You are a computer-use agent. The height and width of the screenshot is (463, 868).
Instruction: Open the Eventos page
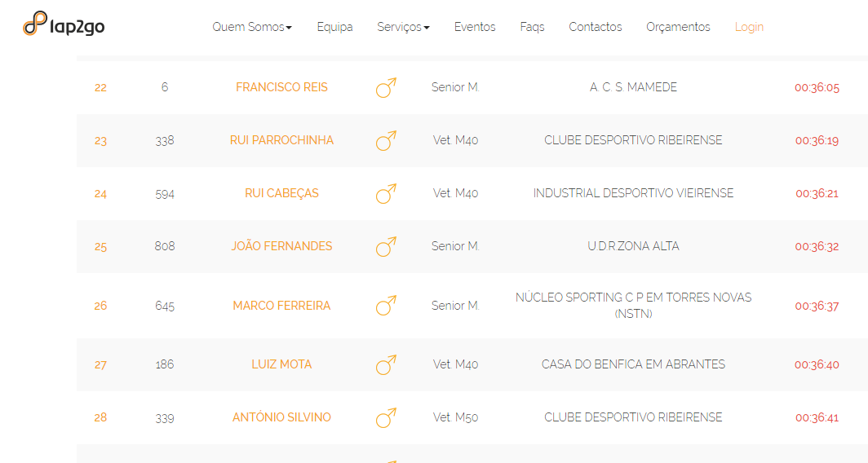coord(475,27)
